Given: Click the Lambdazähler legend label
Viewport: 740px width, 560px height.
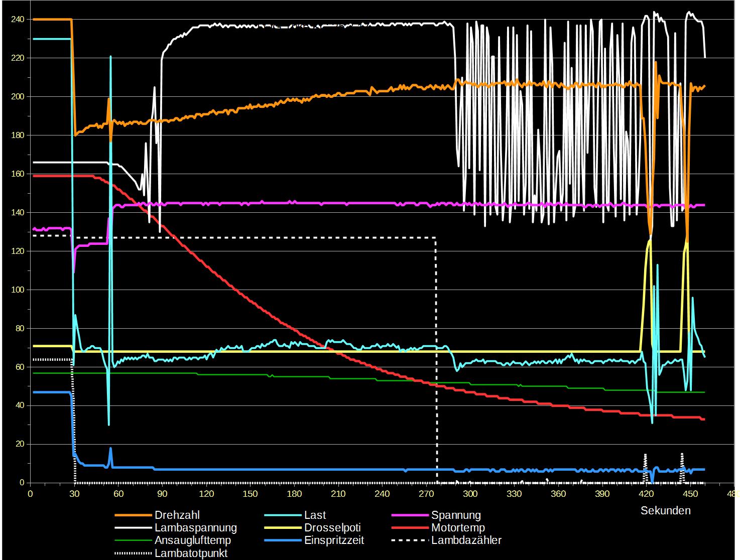Looking at the screenshot, I should (466, 540).
